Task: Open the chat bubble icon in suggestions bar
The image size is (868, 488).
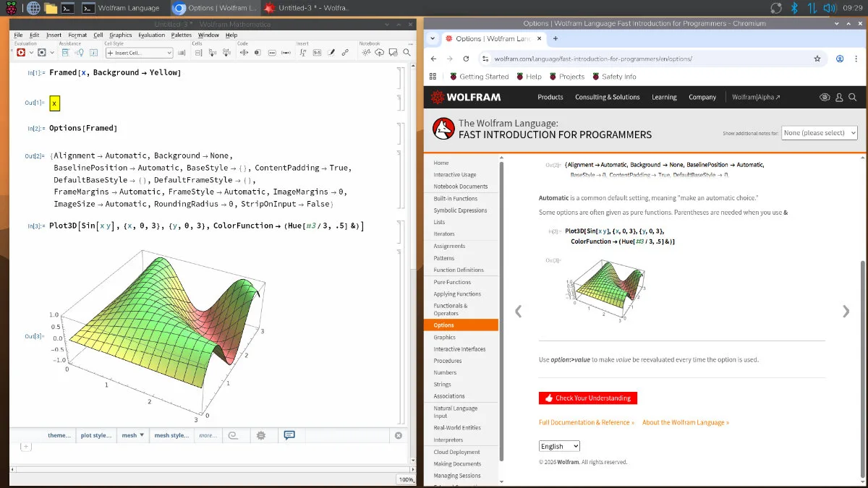Action: 289,435
